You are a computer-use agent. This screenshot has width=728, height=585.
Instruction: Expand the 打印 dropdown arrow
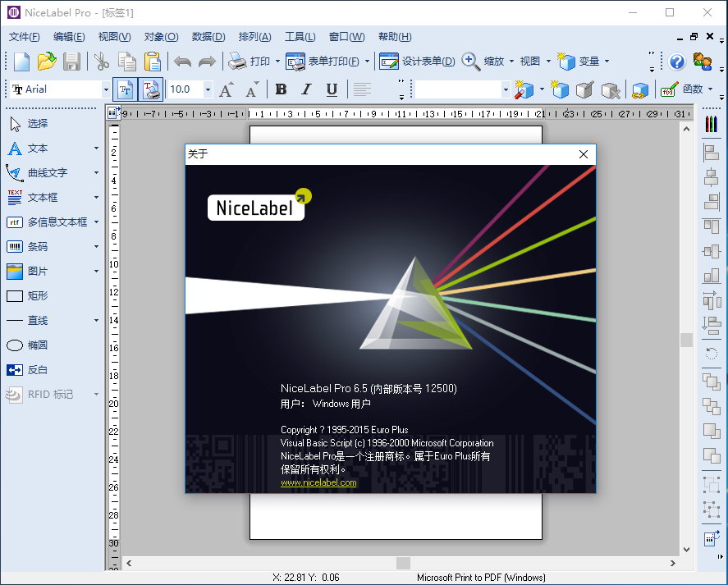point(277,62)
